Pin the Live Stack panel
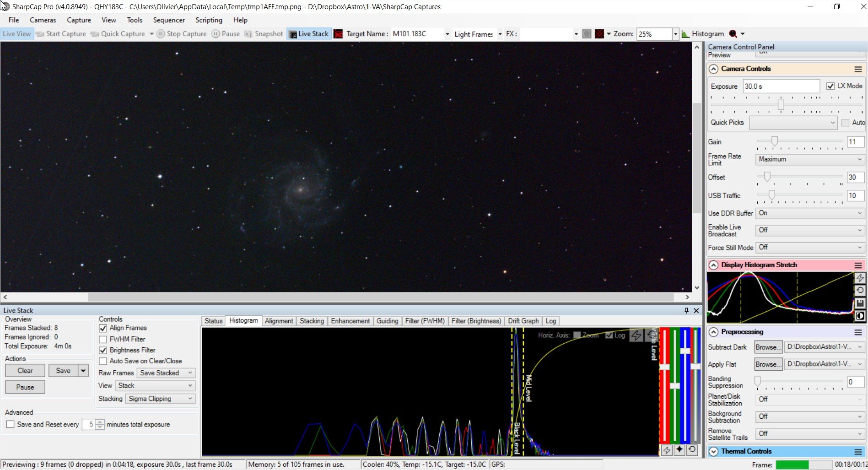Screen dimensions: 868x470 (x=686, y=310)
